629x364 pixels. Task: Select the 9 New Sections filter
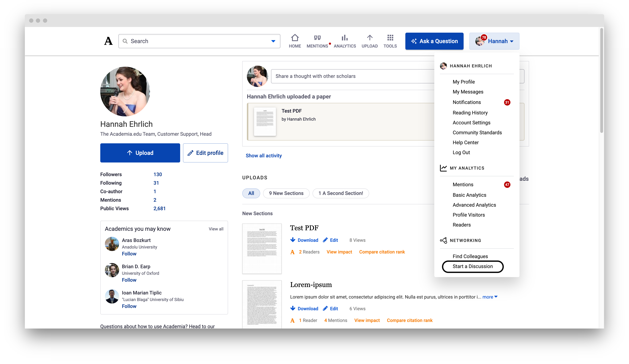tap(286, 193)
